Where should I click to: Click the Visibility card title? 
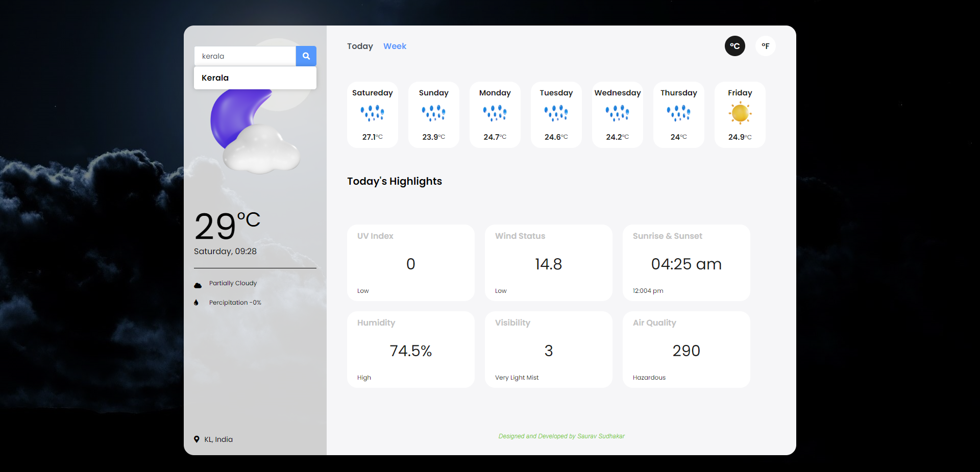point(512,322)
